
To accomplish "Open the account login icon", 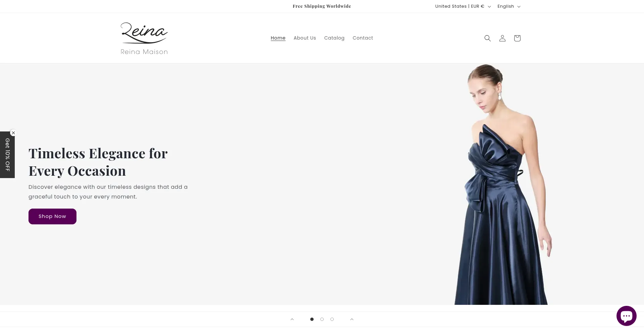I will (x=502, y=38).
